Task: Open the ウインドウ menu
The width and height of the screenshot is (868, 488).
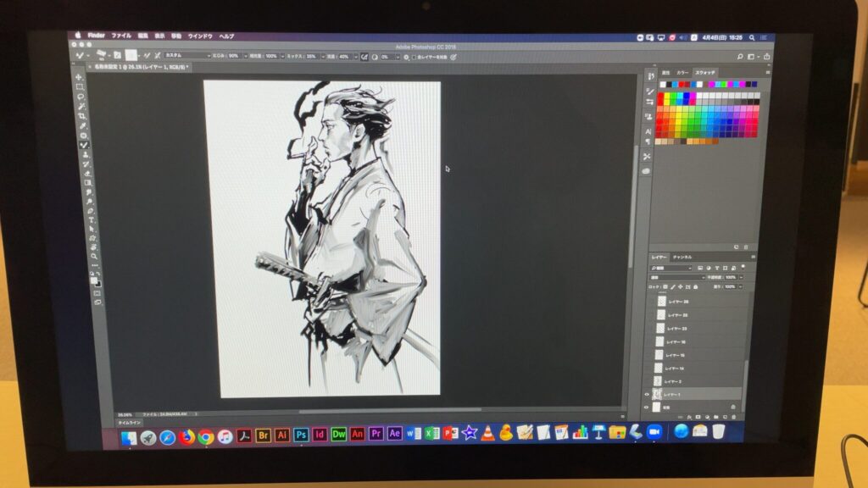Action: 200,36
